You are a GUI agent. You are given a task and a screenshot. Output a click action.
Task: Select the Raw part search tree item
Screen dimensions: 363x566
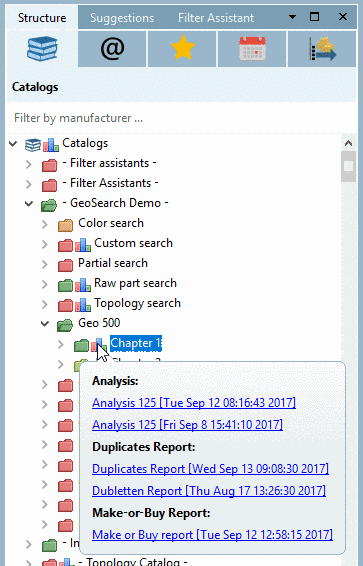pyautogui.click(x=135, y=283)
